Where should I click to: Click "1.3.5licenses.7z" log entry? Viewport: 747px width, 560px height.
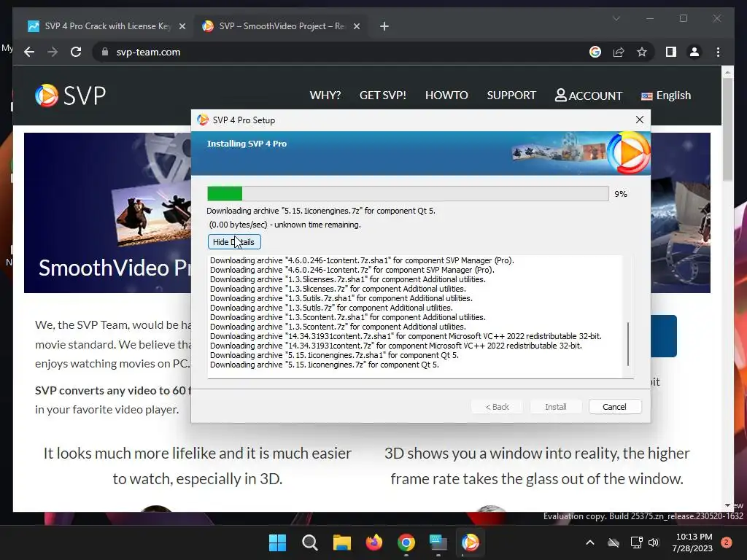click(338, 289)
